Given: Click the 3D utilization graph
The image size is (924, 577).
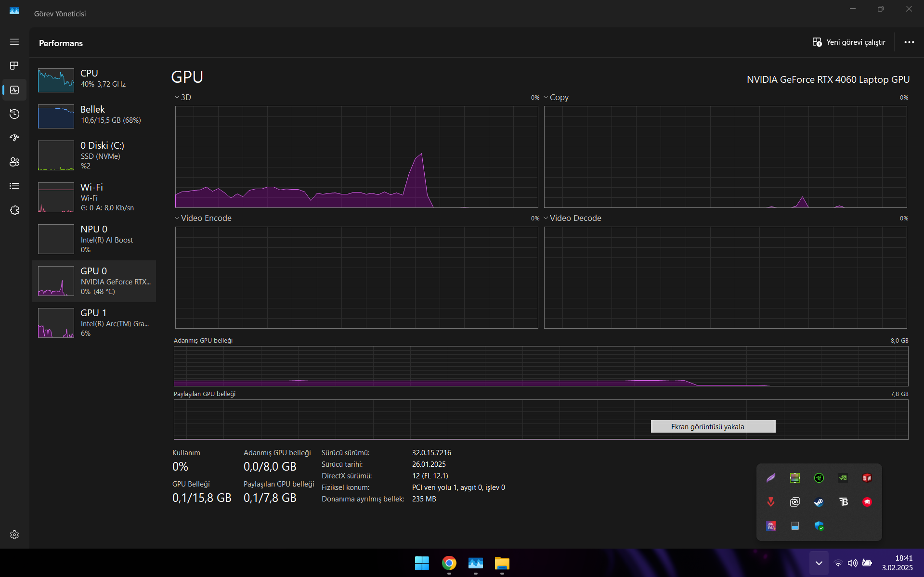Looking at the screenshot, I should tap(357, 157).
